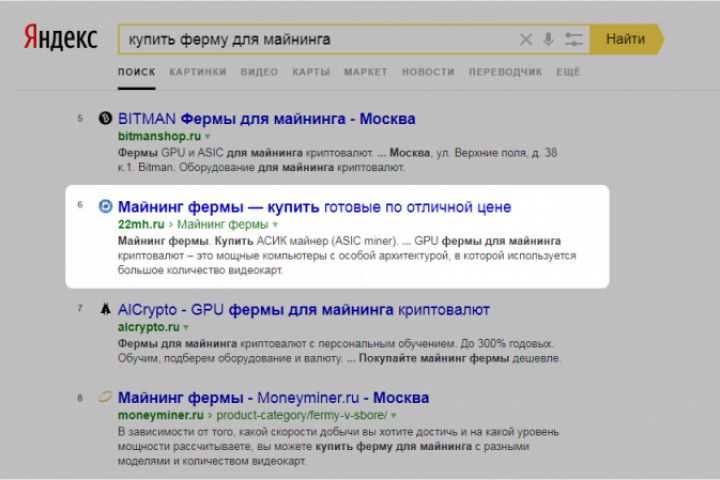Open Майнинг фермы - Moneyminer.ru result
The height and width of the screenshot is (480, 720).
[273, 398]
